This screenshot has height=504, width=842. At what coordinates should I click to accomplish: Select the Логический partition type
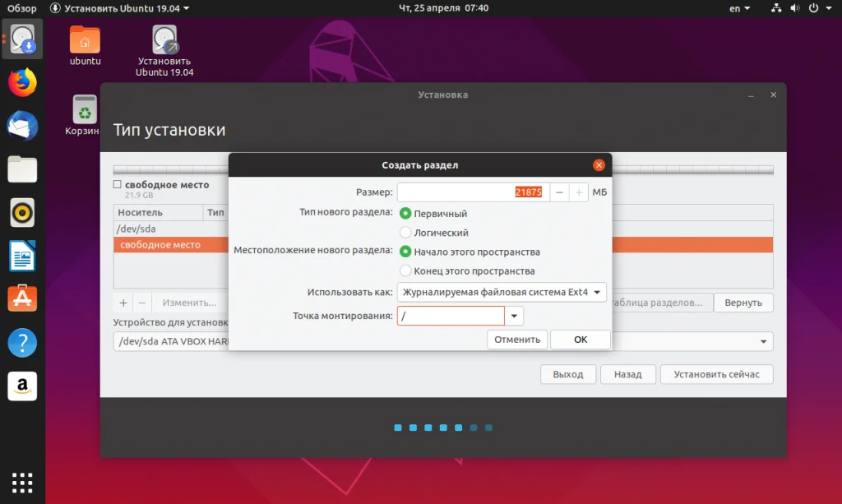[405, 233]
